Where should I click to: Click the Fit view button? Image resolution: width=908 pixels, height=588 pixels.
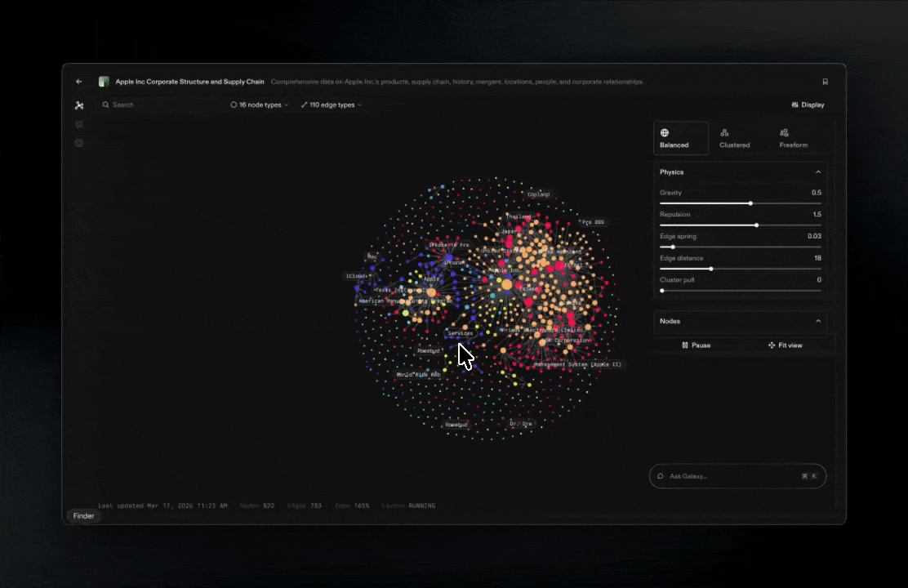786,345
